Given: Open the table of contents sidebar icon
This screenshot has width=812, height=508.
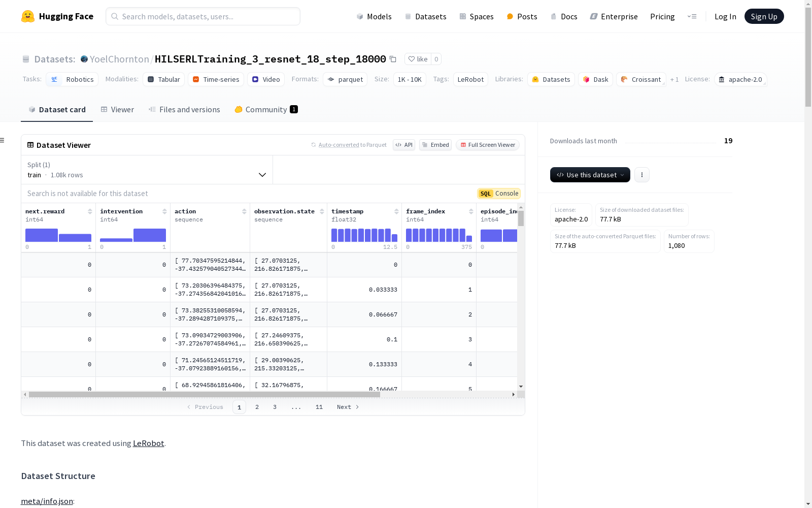Looking at the screenshot, I should (3, 140).
